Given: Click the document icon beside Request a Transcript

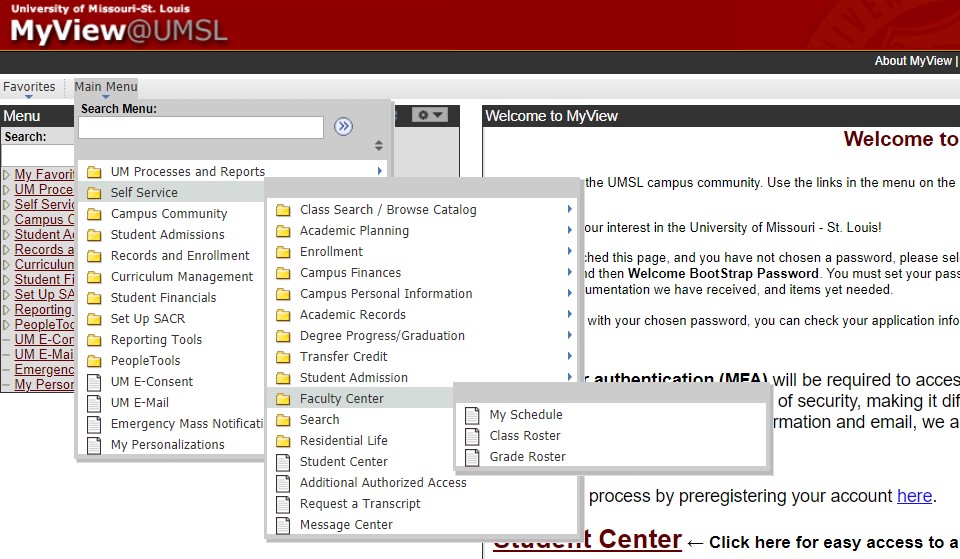Looking at the screenshot, I should click(x=283, y=504).
